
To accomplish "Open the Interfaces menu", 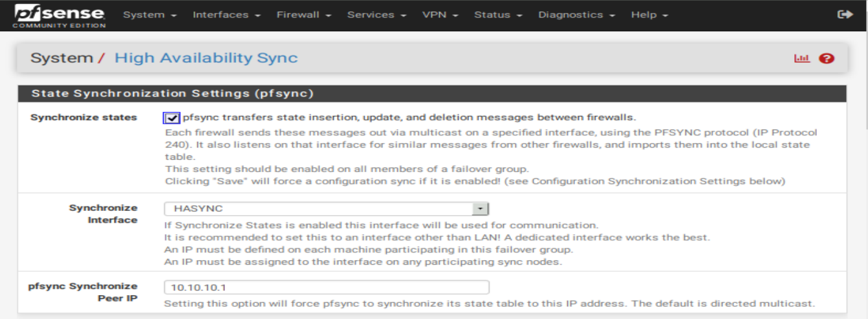I will (x=226, y=15).
